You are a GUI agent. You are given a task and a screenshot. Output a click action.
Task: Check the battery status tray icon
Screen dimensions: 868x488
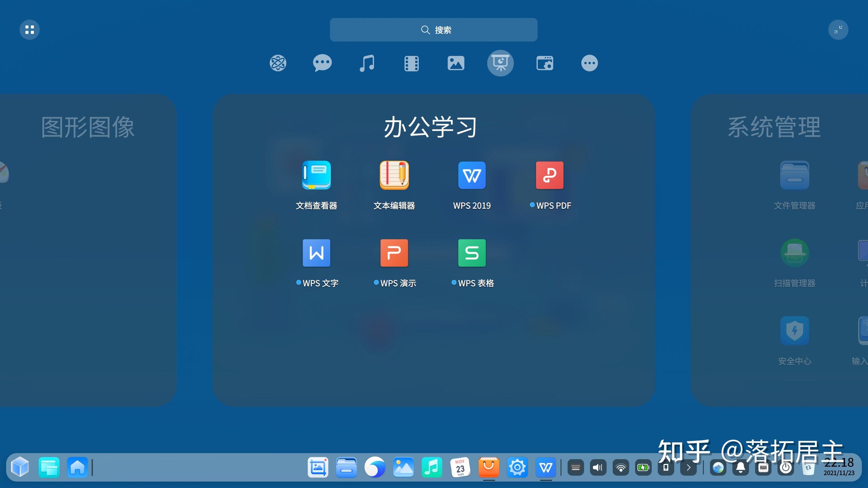[x=643, y=468]
